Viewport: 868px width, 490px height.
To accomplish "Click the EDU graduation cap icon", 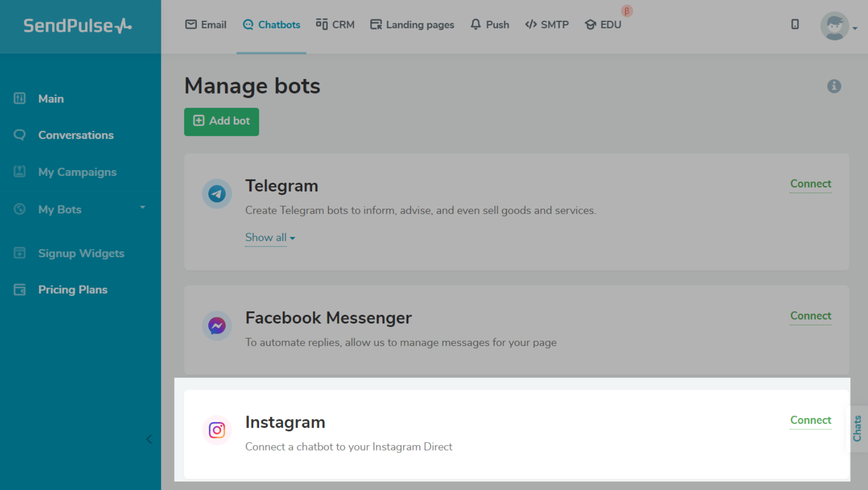I will coord(590,24).
